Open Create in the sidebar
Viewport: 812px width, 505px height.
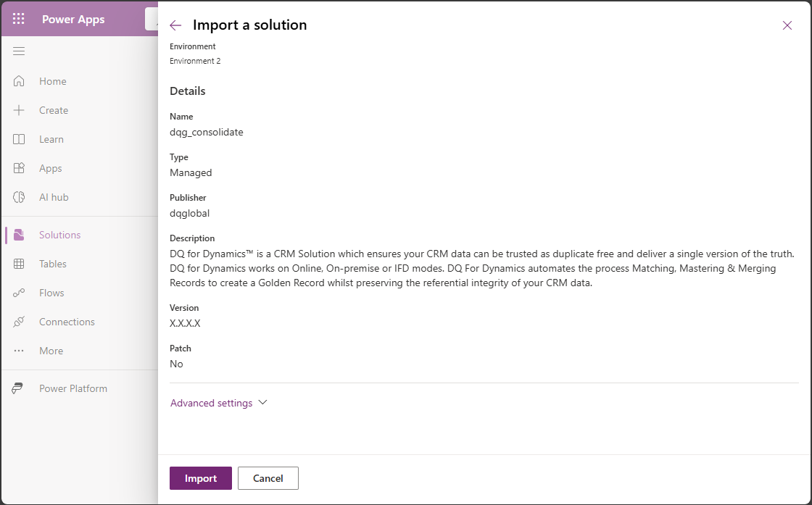54,110
